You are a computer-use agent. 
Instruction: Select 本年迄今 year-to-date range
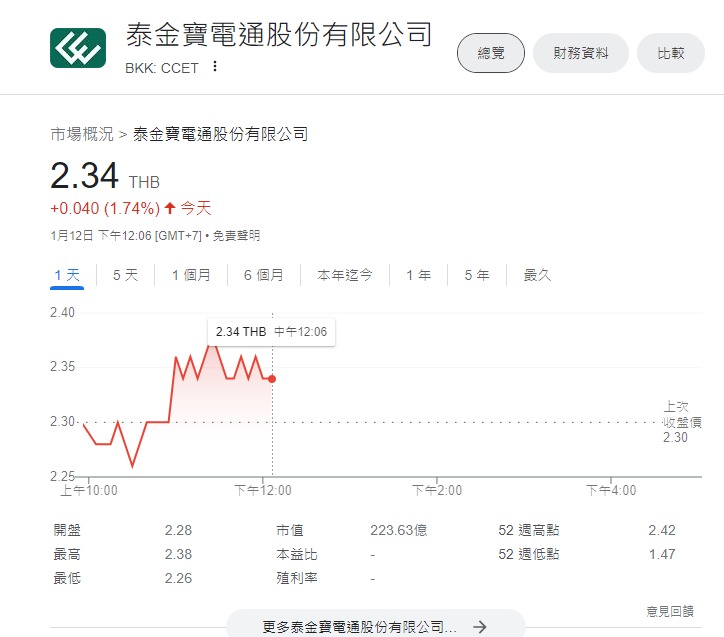[x=345, y=275]
